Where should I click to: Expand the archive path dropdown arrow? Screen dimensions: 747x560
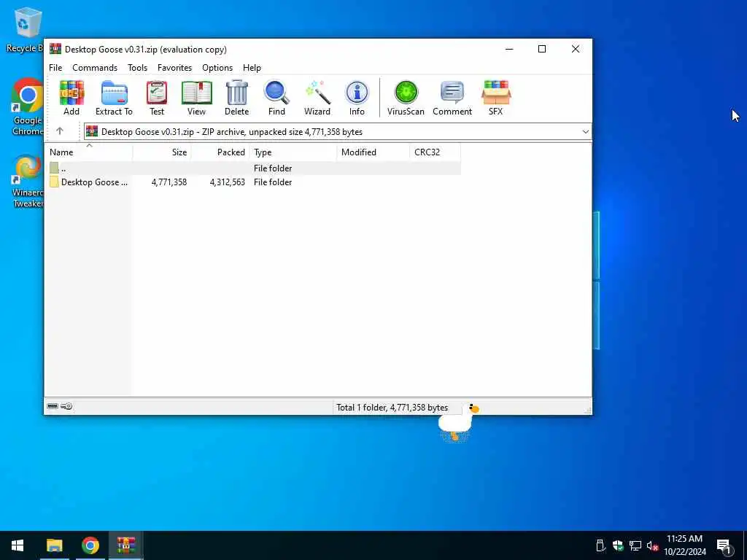pos(586,132)
